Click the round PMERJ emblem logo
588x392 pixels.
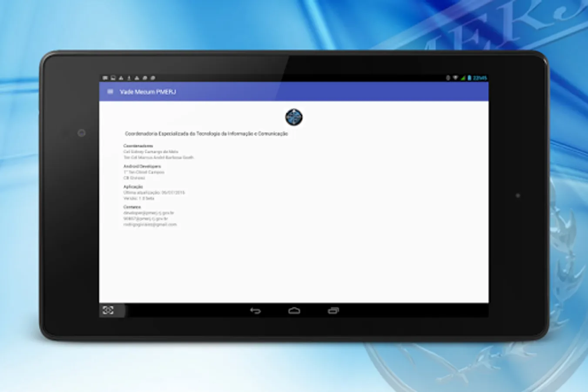(x=294, y=118)
